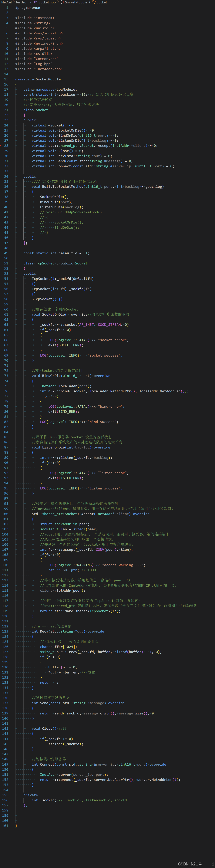Click 'namespace SocketMoudle' declaration
The height and width of the screenshot is (868, 215).
pos(38,80)
